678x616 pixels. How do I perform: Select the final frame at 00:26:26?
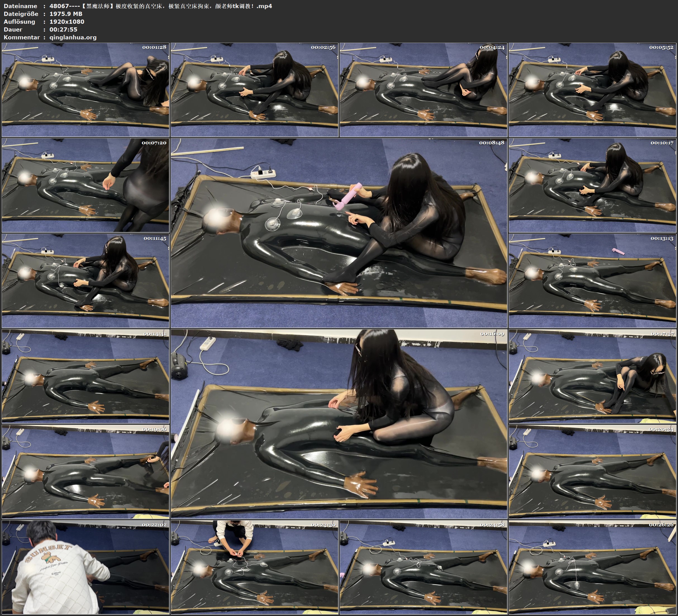592,567
